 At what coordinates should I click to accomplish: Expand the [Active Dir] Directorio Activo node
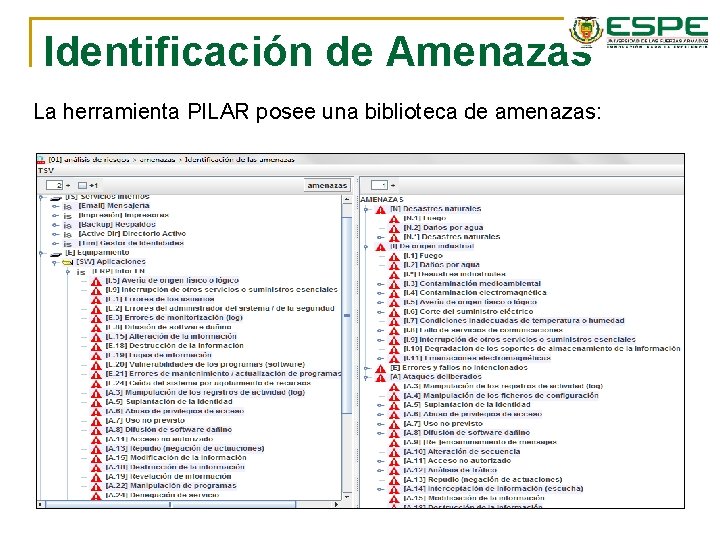click(x=55, y=234)
